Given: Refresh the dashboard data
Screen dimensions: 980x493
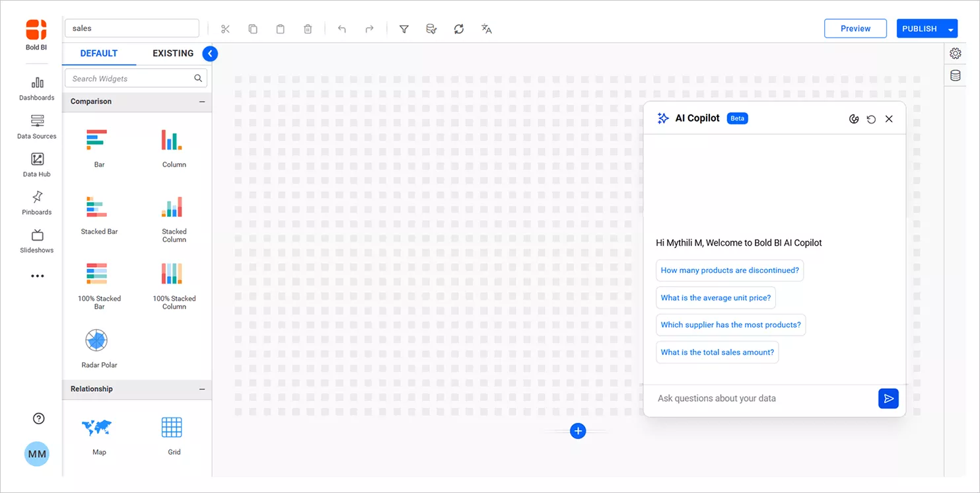Looking at the screenshot, I should (459, 28).
